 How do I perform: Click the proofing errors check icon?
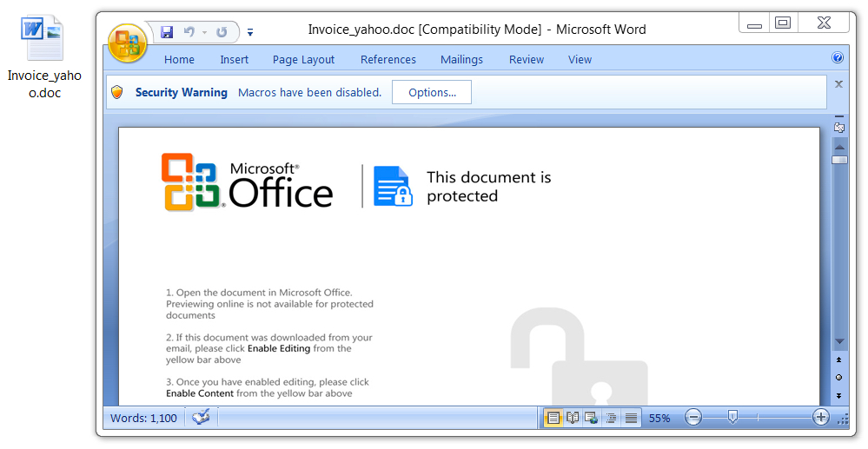[x=201, y=418]
